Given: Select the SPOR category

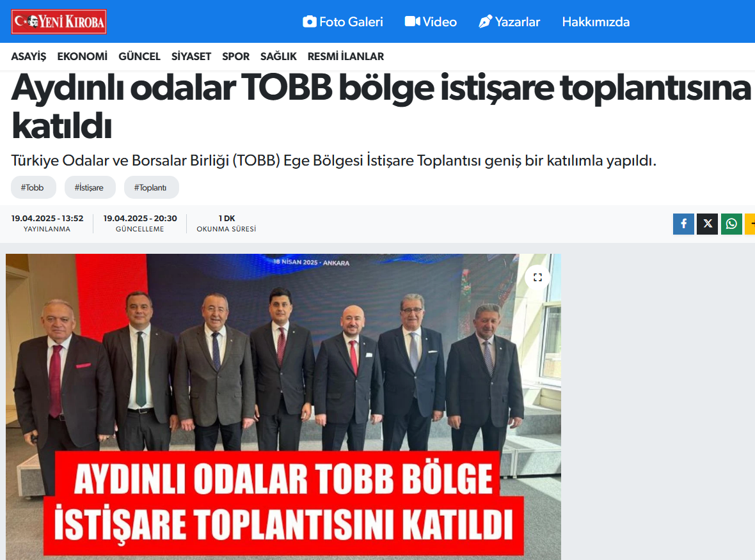Looking at the screenshot, I should tap(235, 56).
